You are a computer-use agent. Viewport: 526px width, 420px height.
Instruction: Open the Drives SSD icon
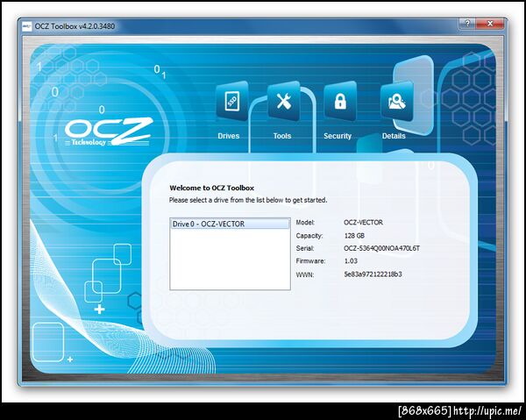(232, 101)
